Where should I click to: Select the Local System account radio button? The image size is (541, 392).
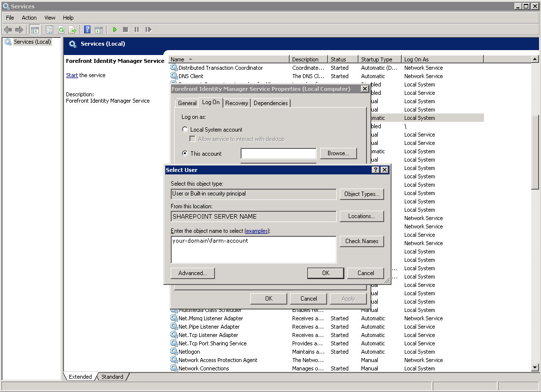(x=185, y=129)
